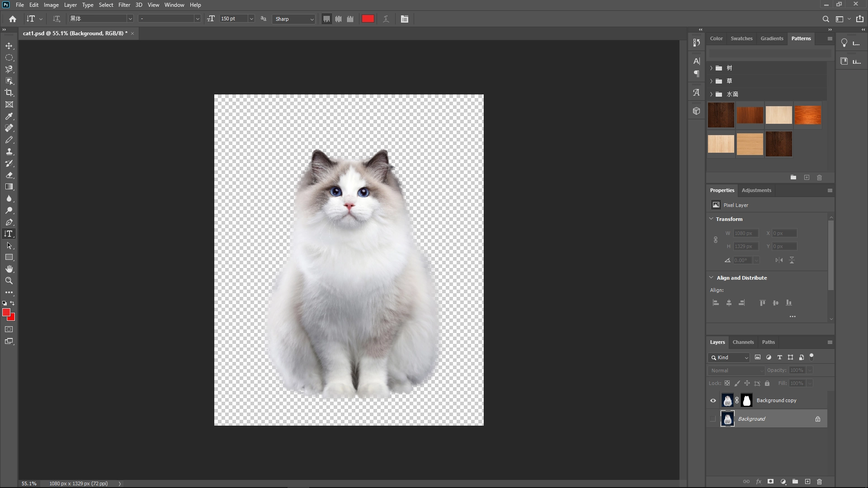
Task: Switch to the Channels tab
Action: (x=743, y=342)
